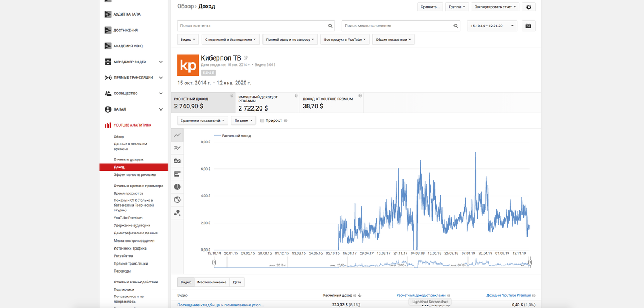This screenshot has height=308, width=644.
Task: Sort by Расчетный доход от рекламы column
Action: (x=421, y=295)
